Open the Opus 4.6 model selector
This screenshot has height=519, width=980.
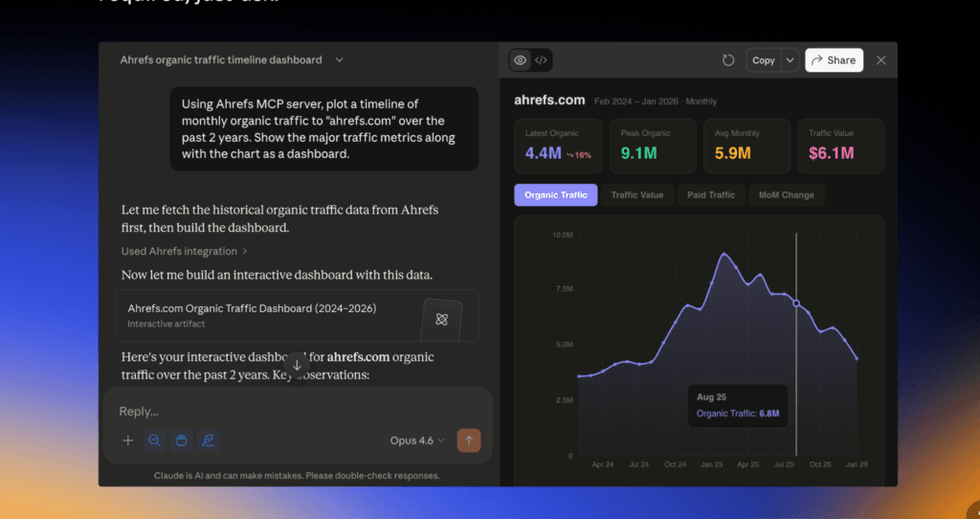click(x=417, y=440)
